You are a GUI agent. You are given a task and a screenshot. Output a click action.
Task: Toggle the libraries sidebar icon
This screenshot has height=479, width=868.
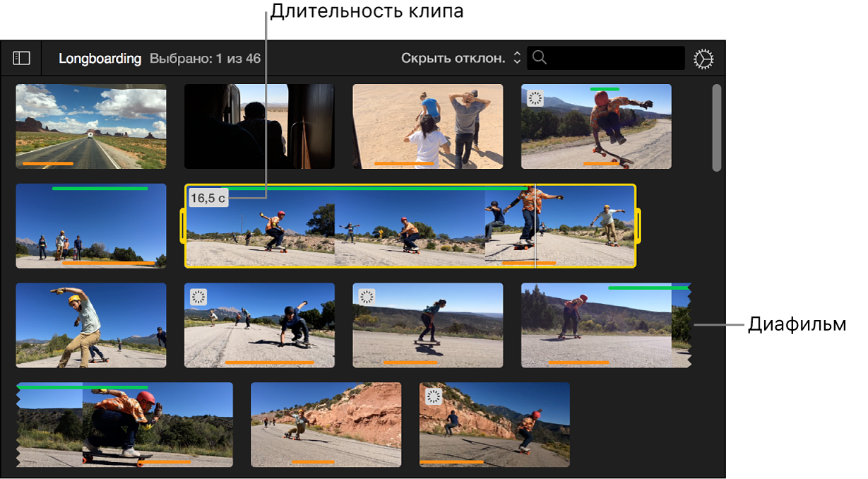(x=22, y=59)
